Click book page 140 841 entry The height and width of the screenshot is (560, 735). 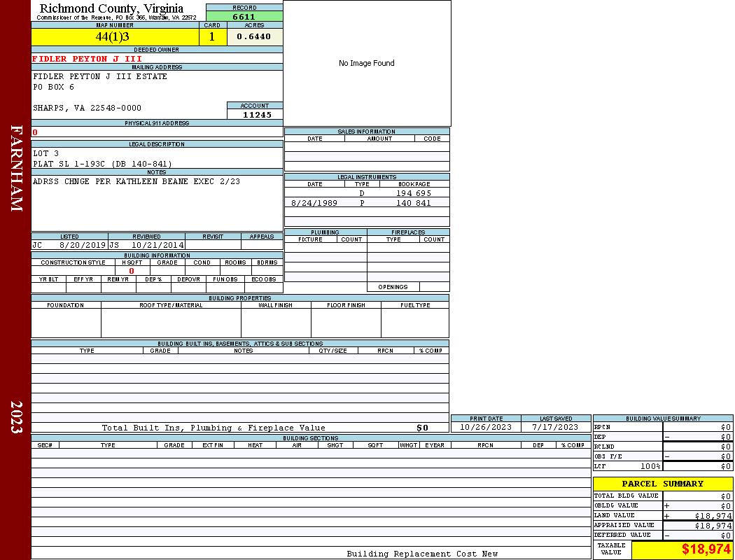click(x=414, y=203)
